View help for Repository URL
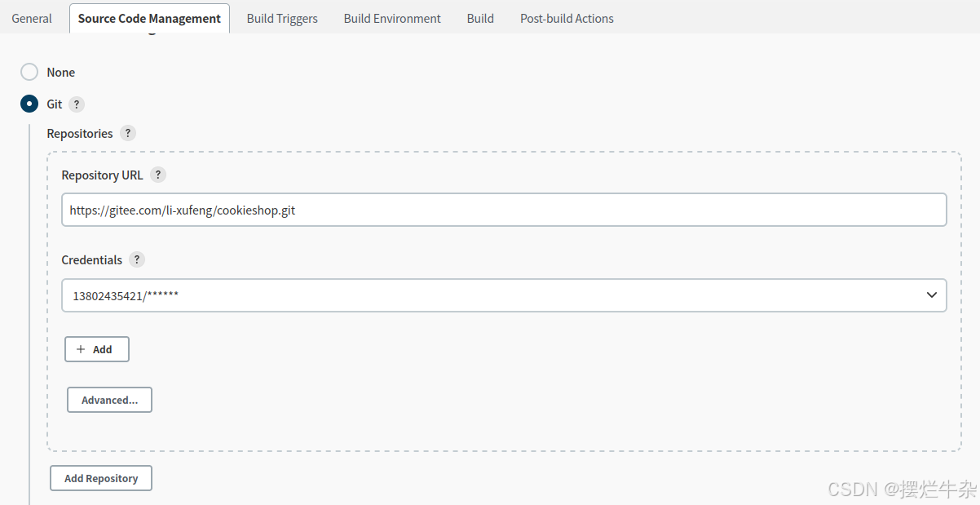Image resolution: width=980 pixels, height=505 pixels. (x=158, y=175)
